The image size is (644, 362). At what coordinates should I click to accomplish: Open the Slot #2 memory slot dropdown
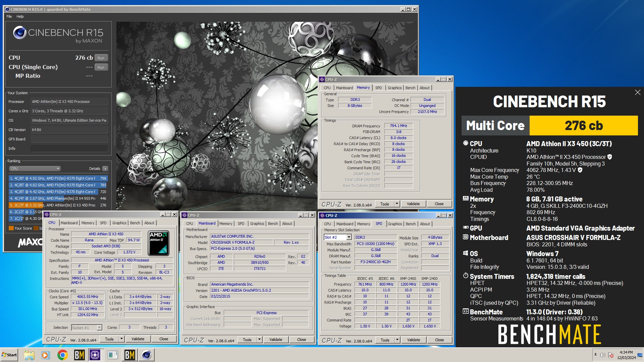(349, 237)
